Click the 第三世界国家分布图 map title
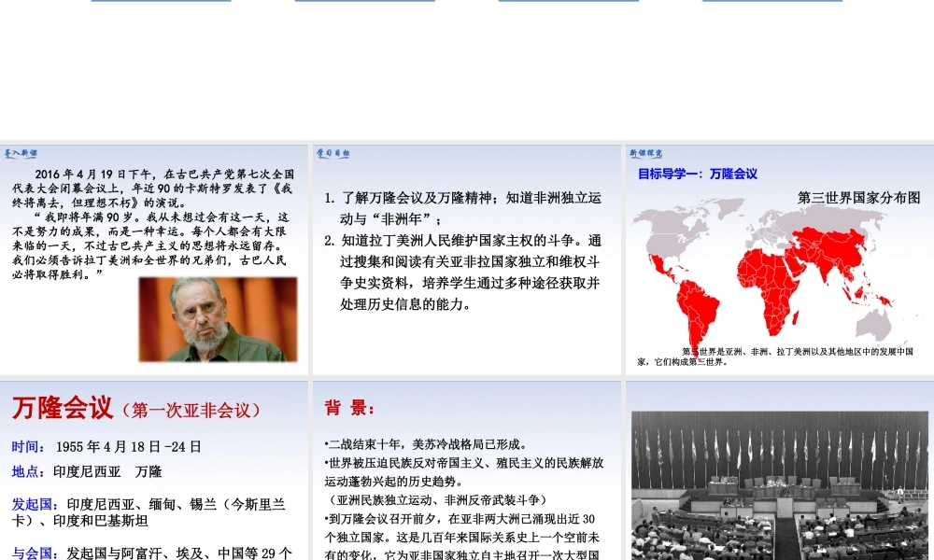The width and height of the screenshot is (934, 560). click(858, 198)
